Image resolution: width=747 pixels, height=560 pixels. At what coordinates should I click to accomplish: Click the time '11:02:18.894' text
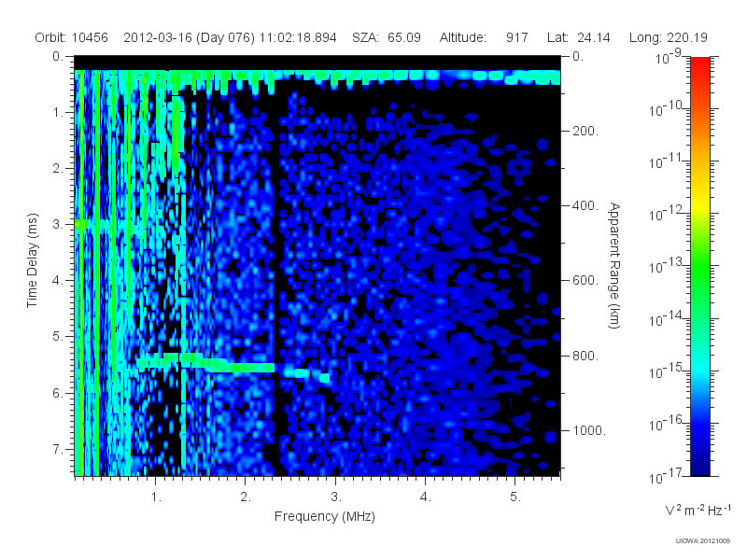[298, 37]
